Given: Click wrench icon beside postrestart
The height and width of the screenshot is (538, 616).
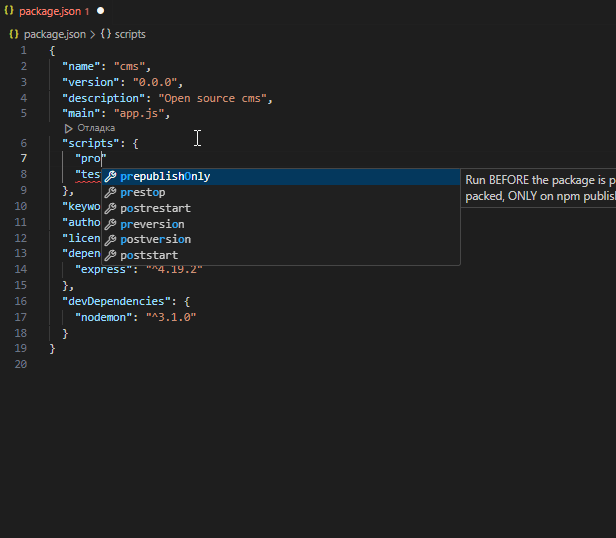Looking at the screenshot, I should coord(110,208).
